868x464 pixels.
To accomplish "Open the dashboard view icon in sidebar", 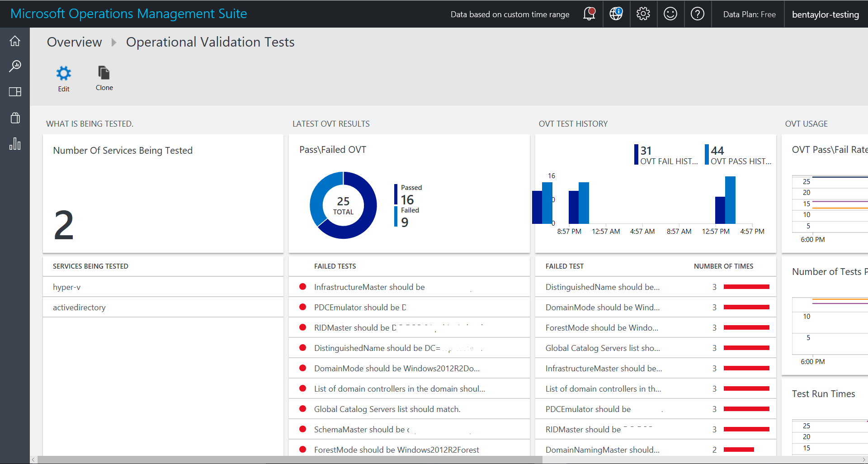I will (x=15, y=92).
